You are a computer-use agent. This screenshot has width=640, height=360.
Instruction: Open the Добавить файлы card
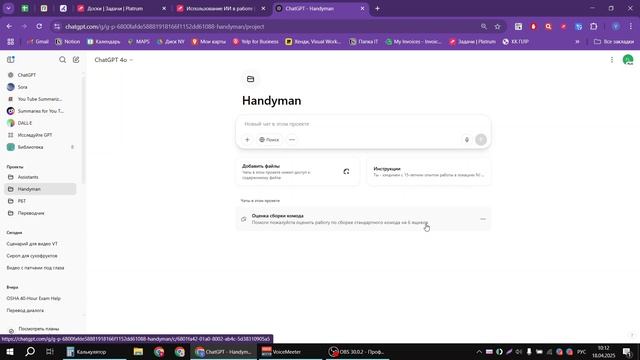[298, 172]
